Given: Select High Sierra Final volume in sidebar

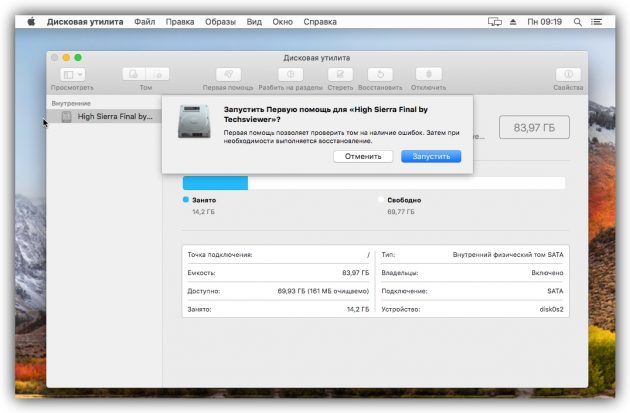Looking at the screenshot, I should (x=114, y=116).
